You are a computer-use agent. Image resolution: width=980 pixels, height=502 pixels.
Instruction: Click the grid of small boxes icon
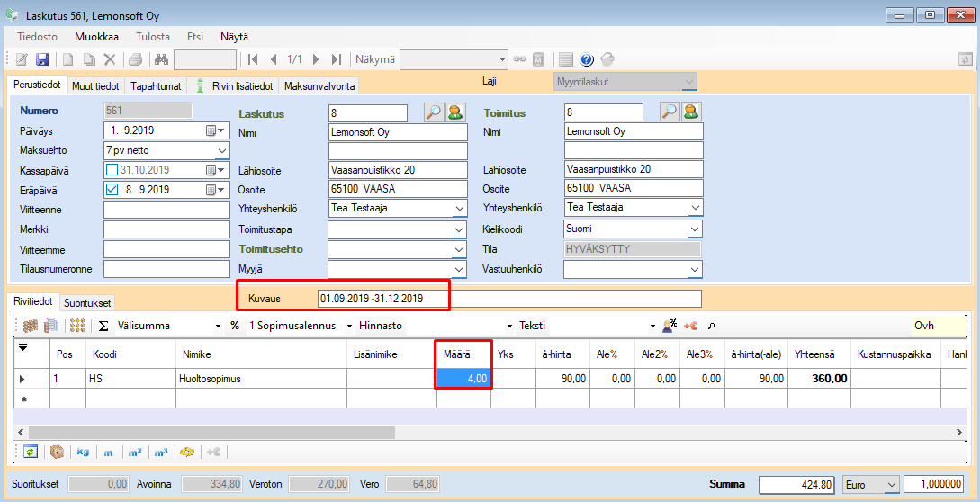tap(77, 326)
